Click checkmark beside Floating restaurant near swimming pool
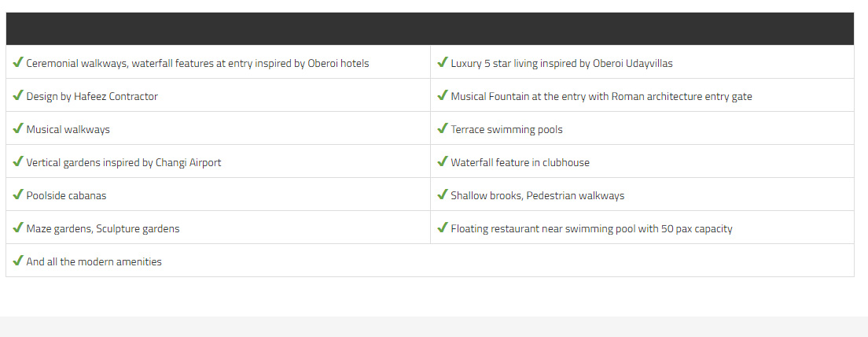868x337 pixels. [x=443, y=228]
